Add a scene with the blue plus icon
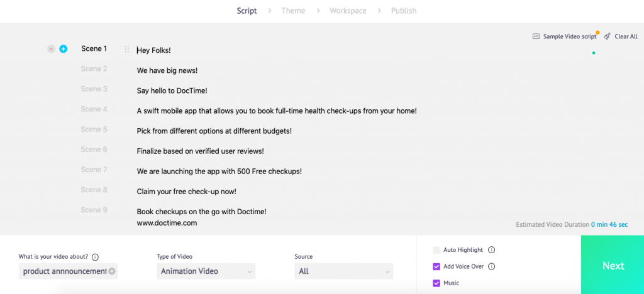This screenshot has width=644, height=294. pyautogui.click(x=64, y=49)
